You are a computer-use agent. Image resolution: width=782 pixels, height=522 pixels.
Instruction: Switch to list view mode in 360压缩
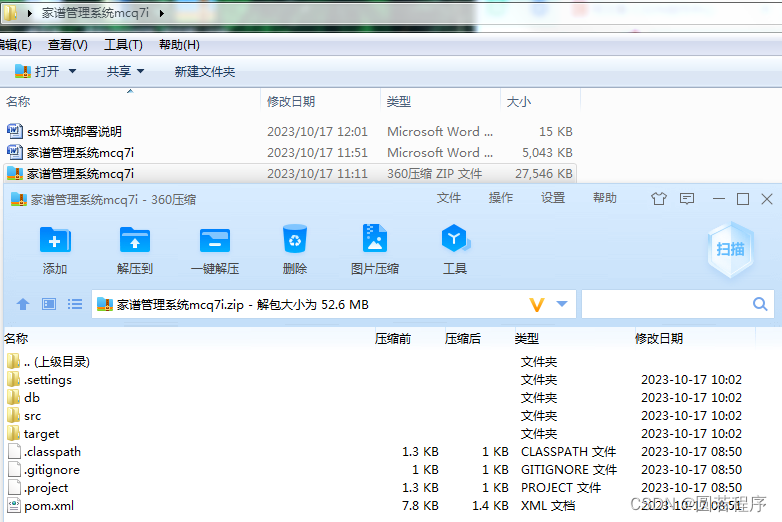point(75,304)
